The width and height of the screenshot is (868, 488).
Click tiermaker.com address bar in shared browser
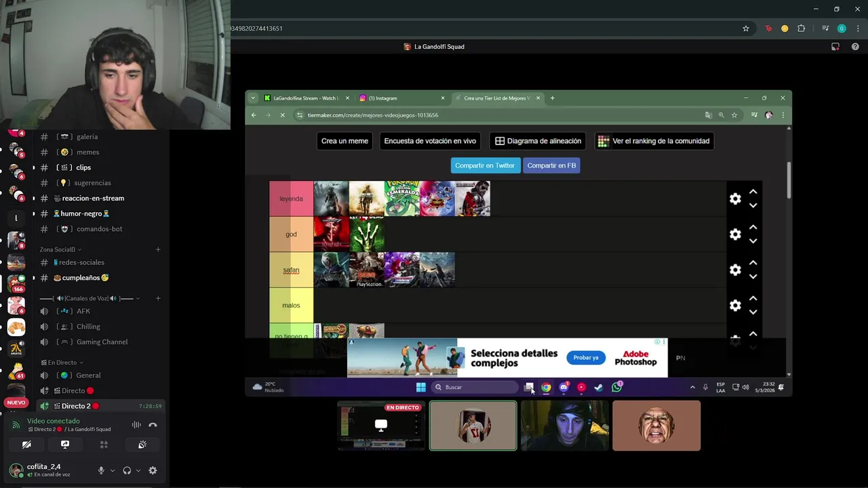498,115
